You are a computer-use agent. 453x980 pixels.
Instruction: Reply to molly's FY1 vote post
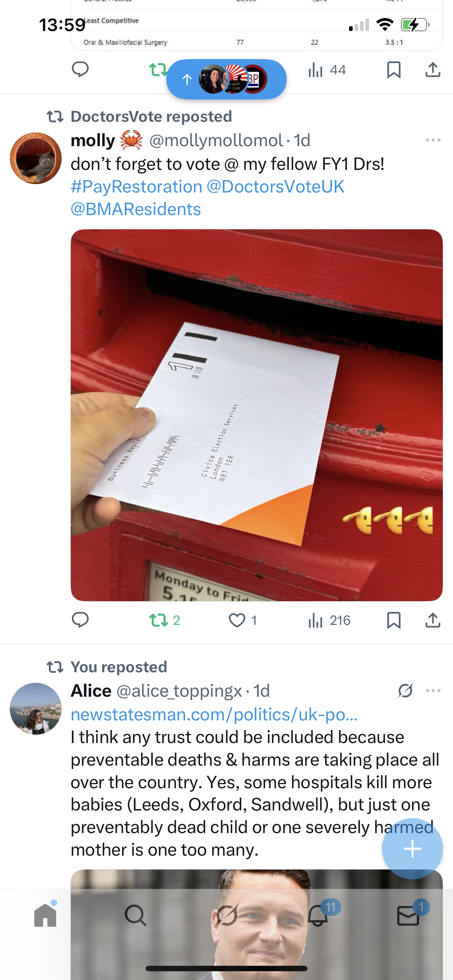80,620
